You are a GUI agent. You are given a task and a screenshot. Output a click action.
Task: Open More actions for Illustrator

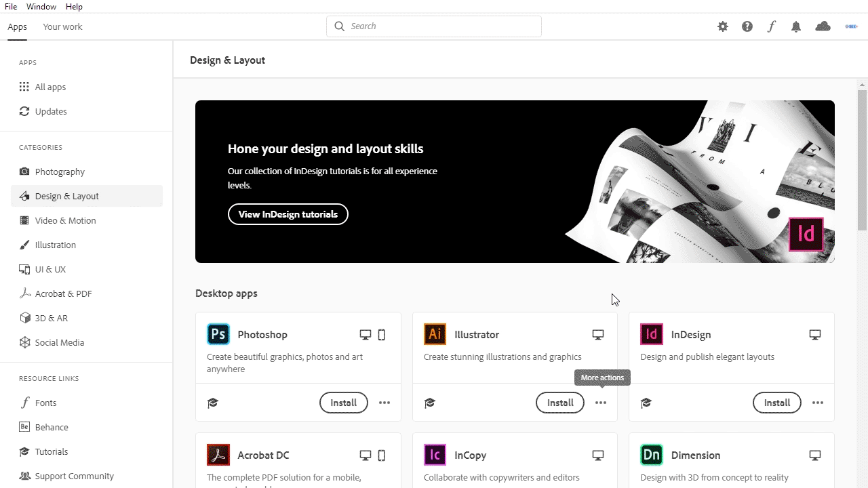point(601,403)
